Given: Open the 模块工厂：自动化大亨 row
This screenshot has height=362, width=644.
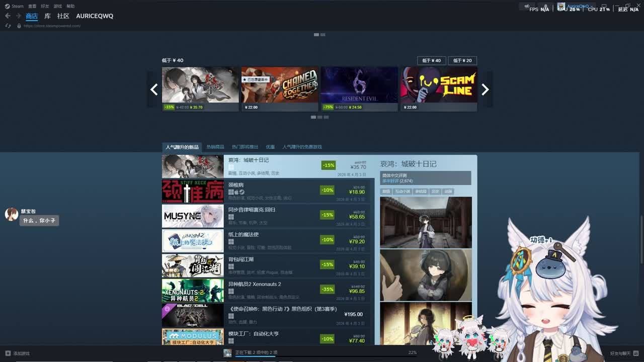Looking at the screenshot, I should point(266,337).
